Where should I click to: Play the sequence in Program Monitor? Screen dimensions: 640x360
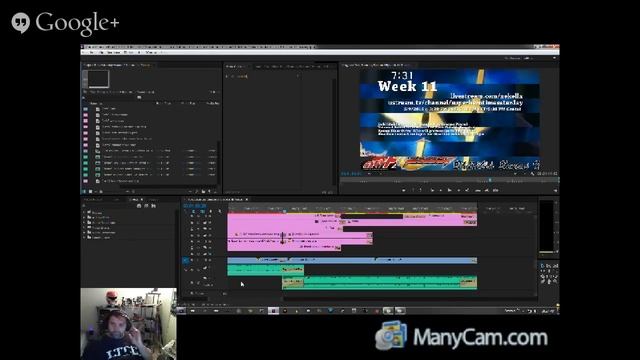449,190
